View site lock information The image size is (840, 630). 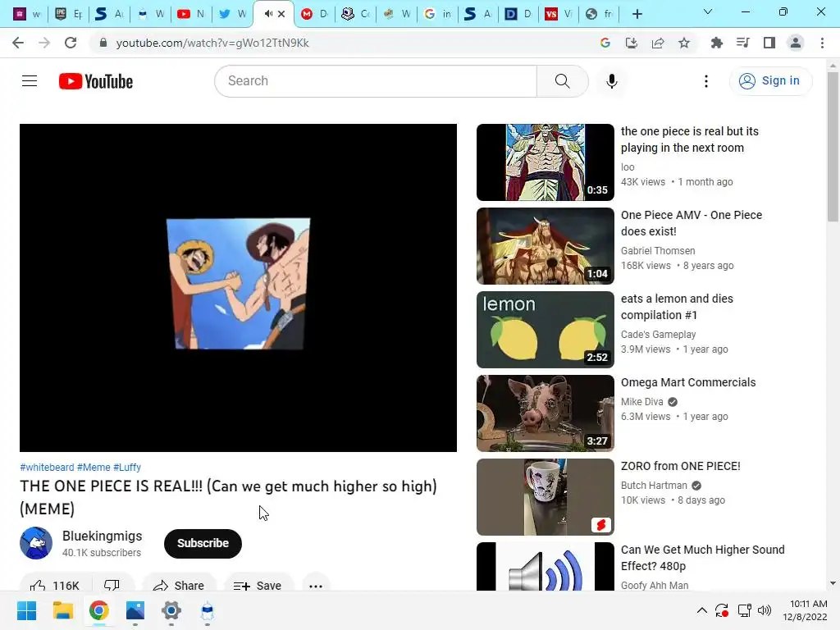click(103, 43)
